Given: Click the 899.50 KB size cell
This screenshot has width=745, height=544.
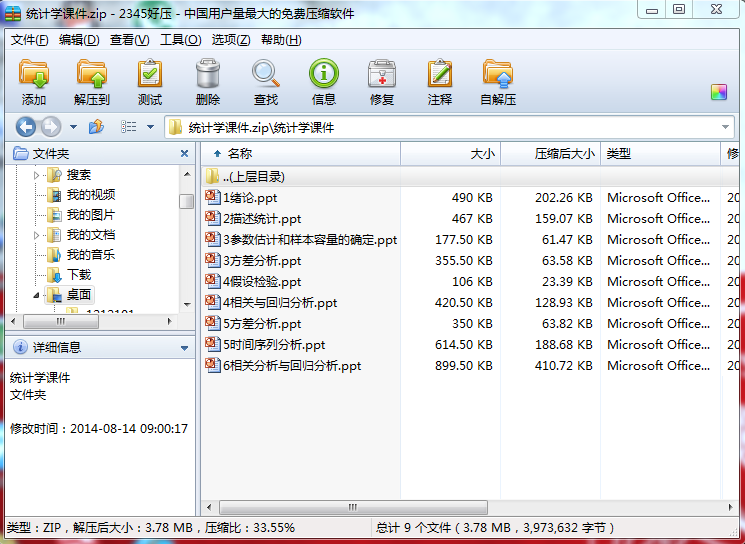Looking at the screenshot, I should coord(464,365).
